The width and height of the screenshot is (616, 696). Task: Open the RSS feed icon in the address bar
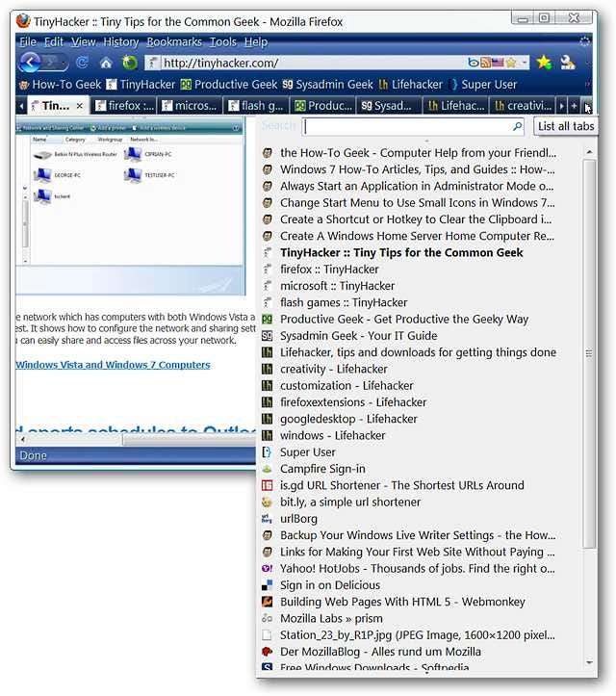(x=485, y=63)
